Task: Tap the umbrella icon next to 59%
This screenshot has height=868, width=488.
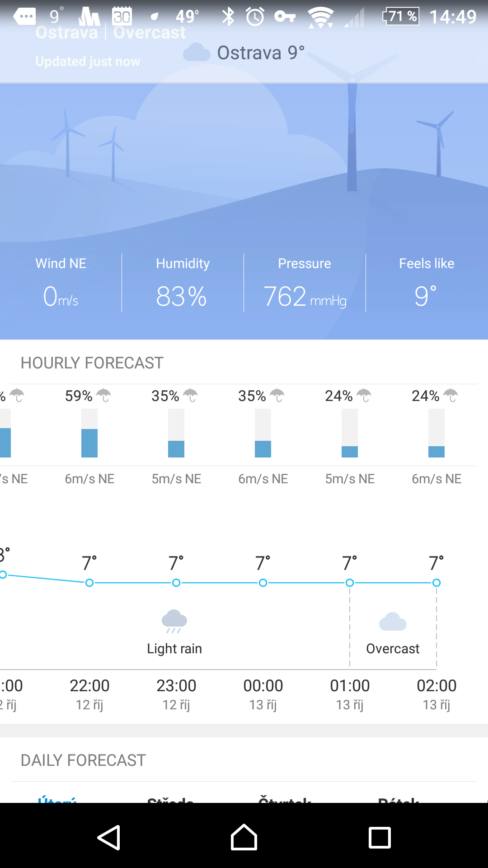Action: (103, 396)
